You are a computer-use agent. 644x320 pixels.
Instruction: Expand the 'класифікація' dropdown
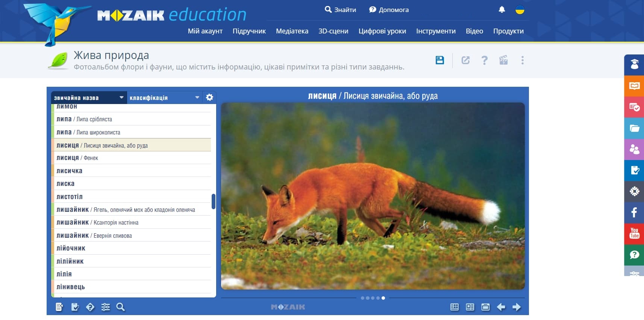pyautogui.click(x=165, y=98)
